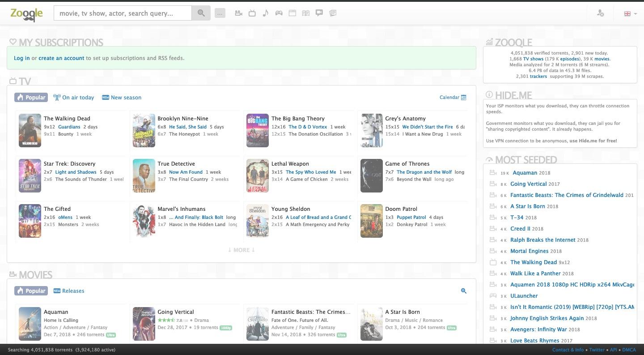Click use Hide.me for free link
The width and height of the screenshot is (644, 355).
(x=593, y=141)
